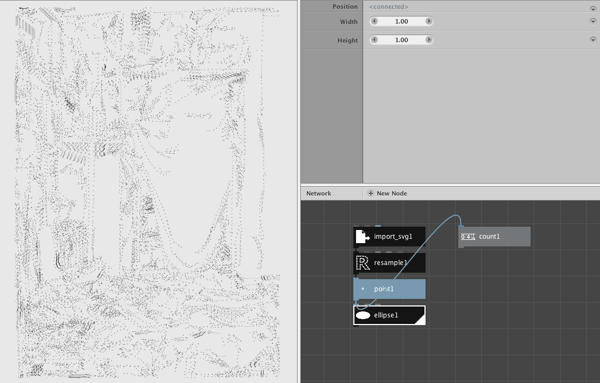
Task: Click the Network panel label
Action: [319, 194]
